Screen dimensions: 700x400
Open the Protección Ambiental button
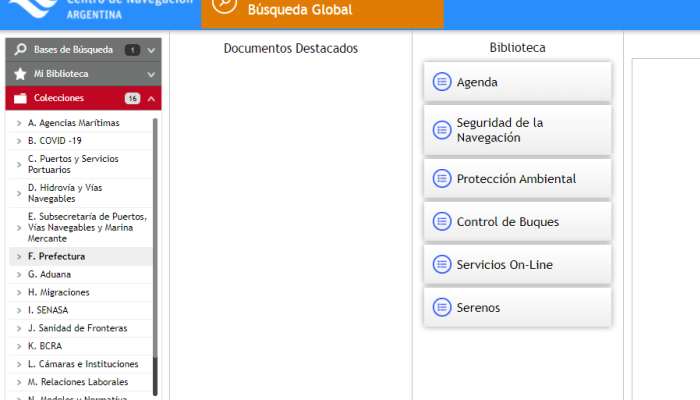click(x=517, y=179)
